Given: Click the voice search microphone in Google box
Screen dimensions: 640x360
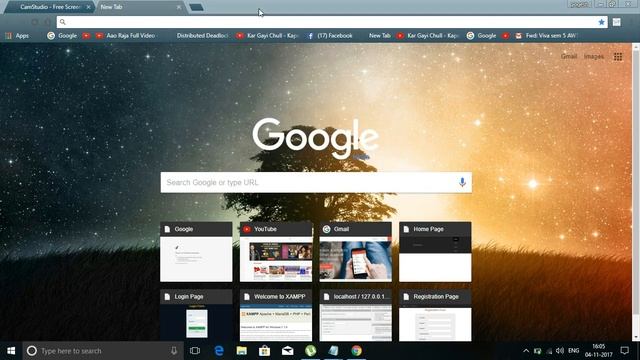Looking at the screenshot, I should (x=462, y=182).
